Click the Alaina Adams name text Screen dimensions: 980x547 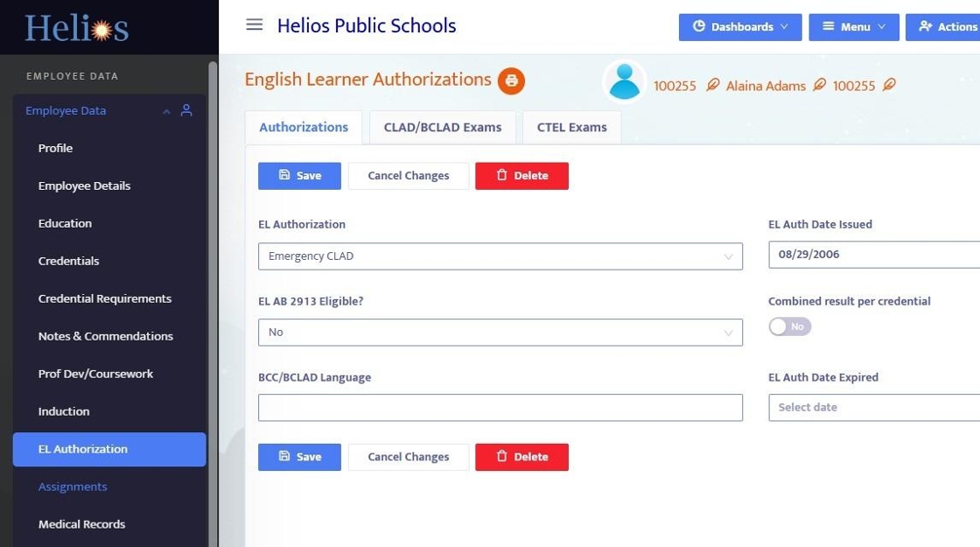click(x=766, y=86)
